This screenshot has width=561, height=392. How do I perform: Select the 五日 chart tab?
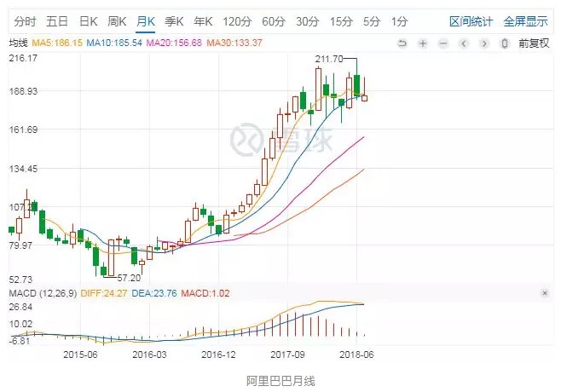click(x=57, y=22)
